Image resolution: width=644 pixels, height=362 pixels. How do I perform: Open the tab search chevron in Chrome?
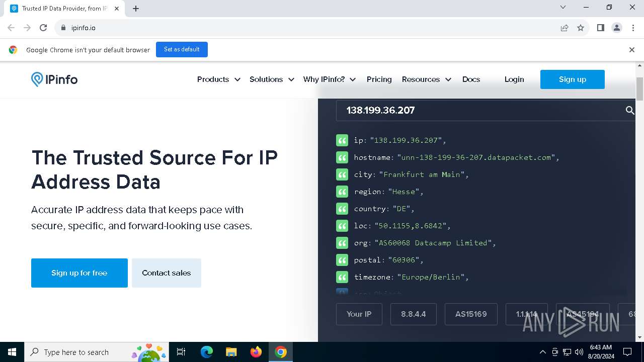point(563,8)
